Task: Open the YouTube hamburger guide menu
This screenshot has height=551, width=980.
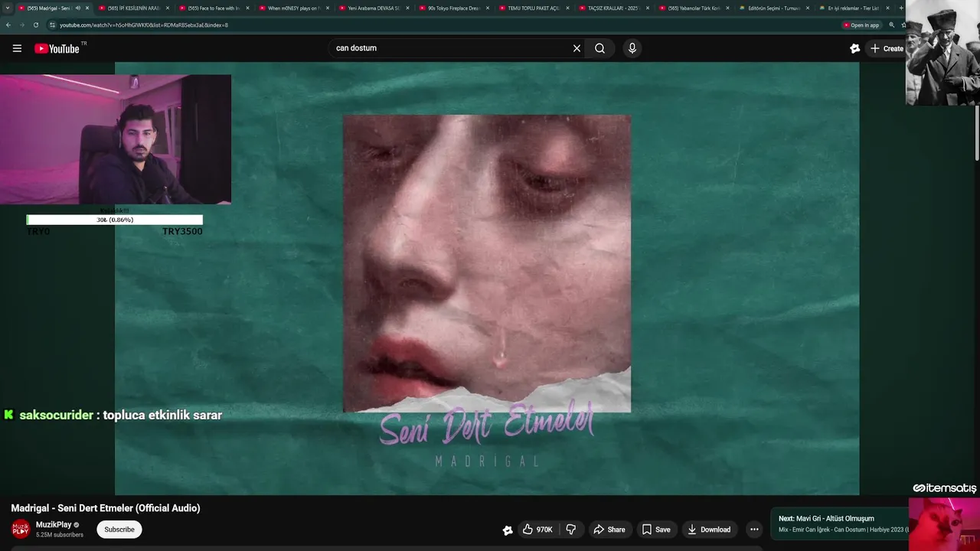Action: click(x=17, y=48)
